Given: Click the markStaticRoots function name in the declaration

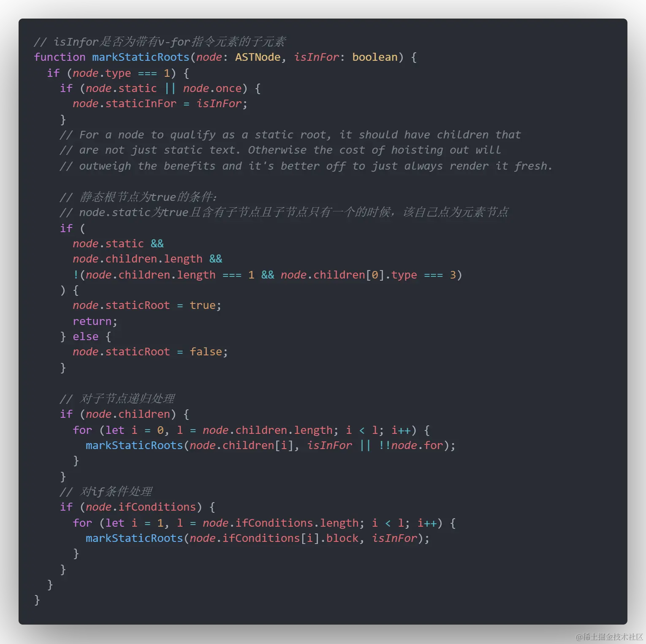Looking at the screenshot, I should tap(141, 57).
